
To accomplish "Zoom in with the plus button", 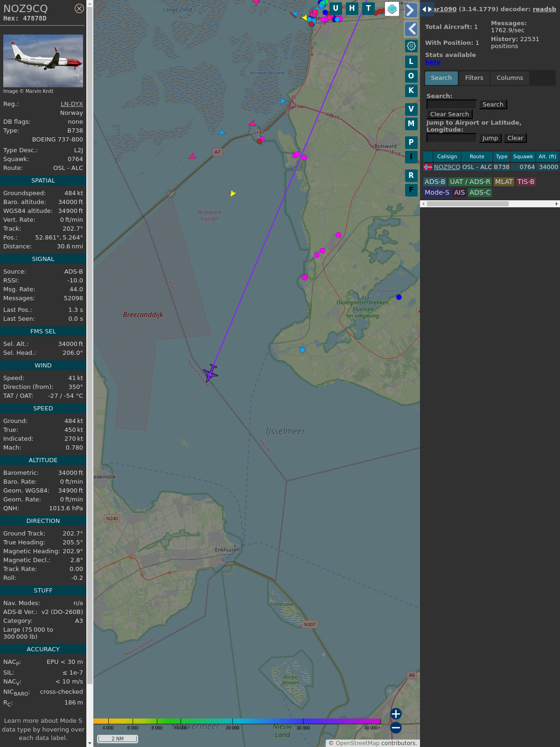I will click(x=396, y=714).
